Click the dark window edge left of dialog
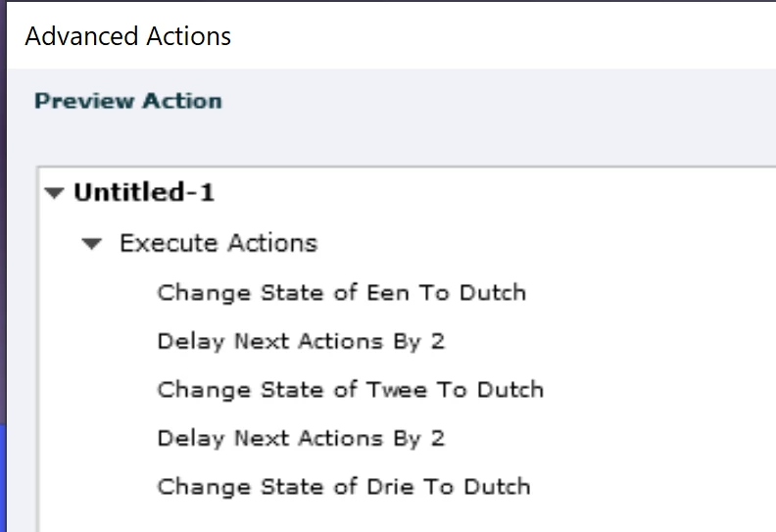776x532 pixels. (x=3, y=198)
